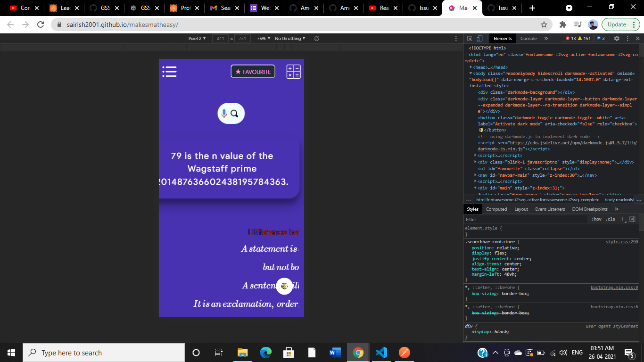The image size is (644, 362).
Task: Switch to the Console tab
Action: [x=528, y=39]
